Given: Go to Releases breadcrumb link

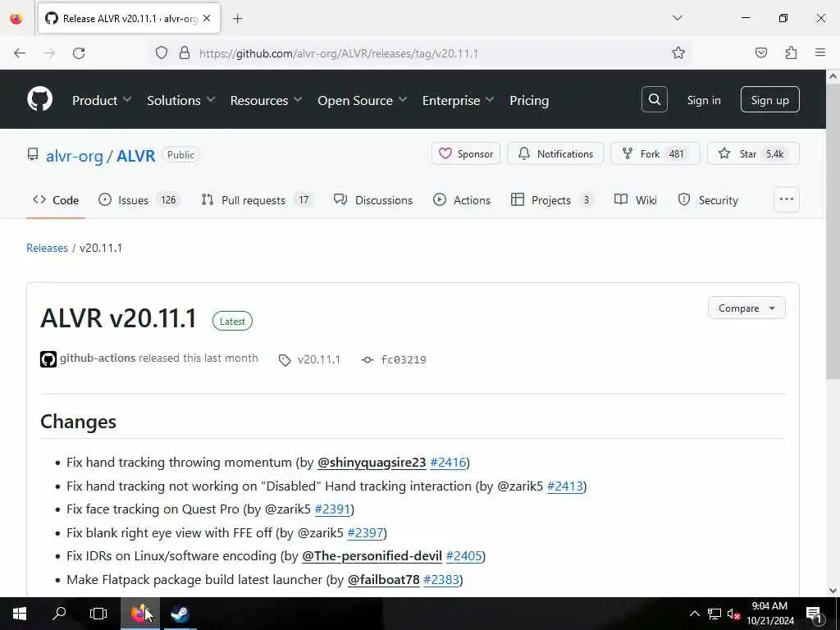Looking at the screenshot, I should point(47,248).
